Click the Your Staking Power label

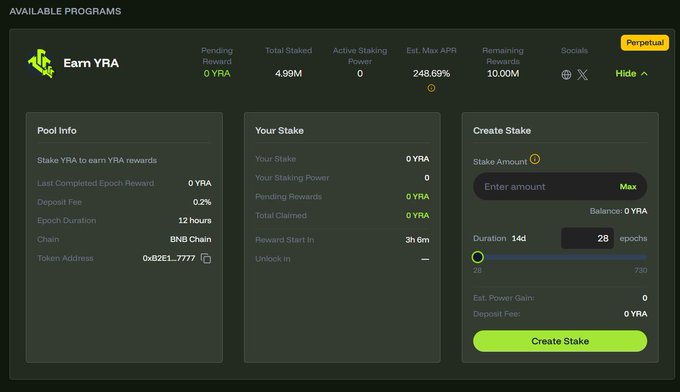point(292,178)
